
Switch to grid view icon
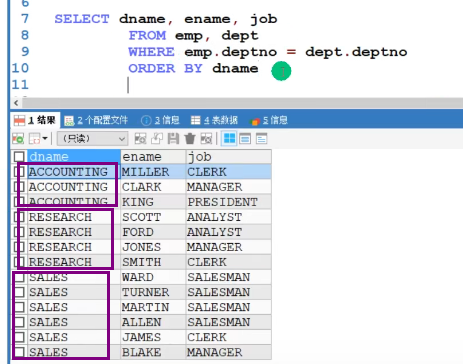(x=229, y=138)
